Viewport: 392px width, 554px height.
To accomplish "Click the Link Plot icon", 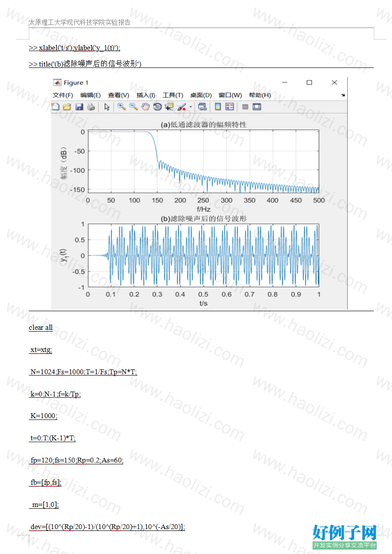I will [202, 107].
